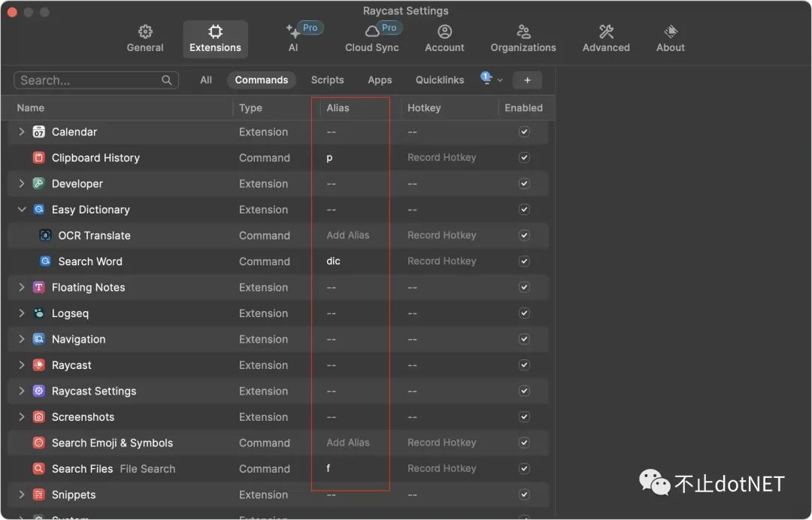Screen dimensions: 812x520
Task: Click the OCR Translate command icon
Action: 46,235
